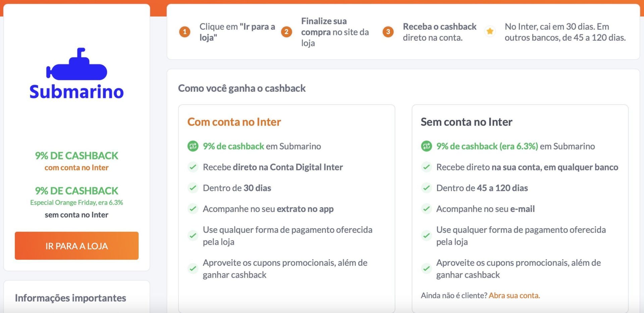Click cashback icon under Sem conta no Inter

coord(426,146)
